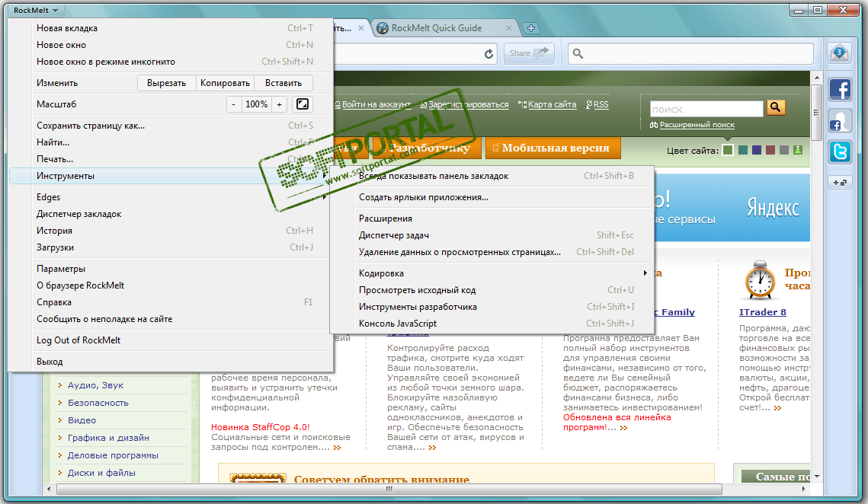868x504 pixels.
Task: Increase zoom with plus button
Action: coord(280,104)
